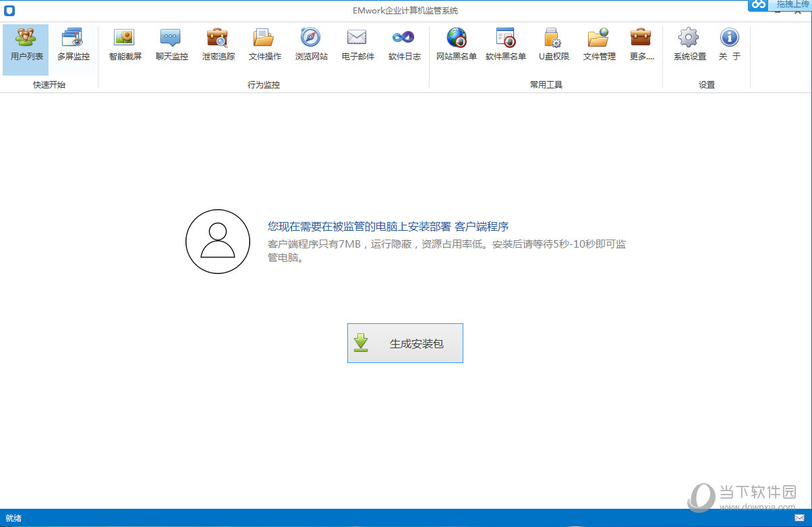Open 泄密追踪 leak tracking
The image size is (812, 527).
pyautogui.click(x=219, y=46)
